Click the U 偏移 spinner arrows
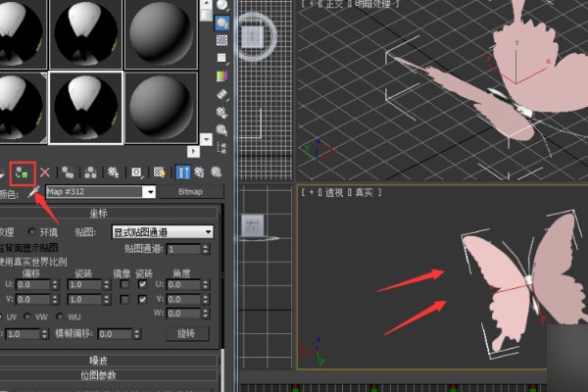Viewport: 588px width, 392px height. 55,285
